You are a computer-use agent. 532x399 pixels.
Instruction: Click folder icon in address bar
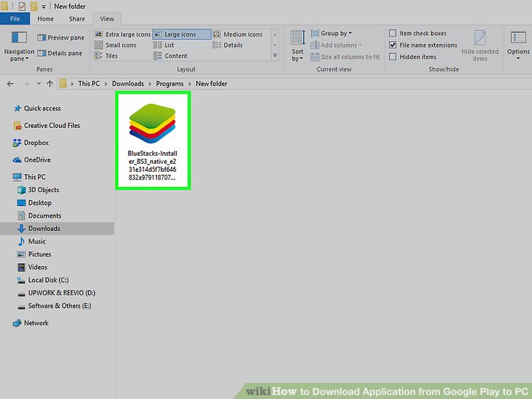click(x=63, y=83)
